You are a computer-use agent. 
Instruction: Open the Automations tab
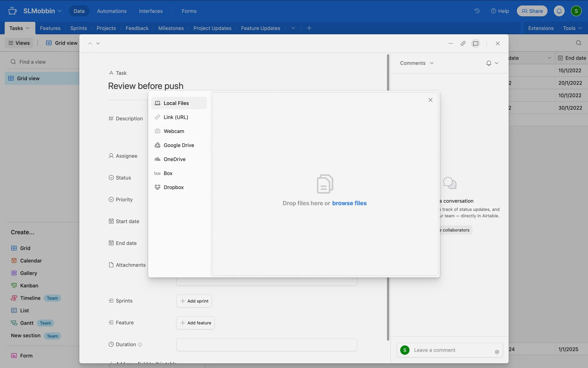tap(111, 11)
